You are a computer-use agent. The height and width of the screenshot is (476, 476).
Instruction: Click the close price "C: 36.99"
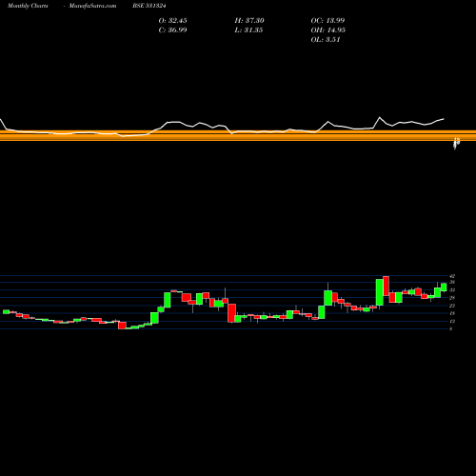click(172, 30)
